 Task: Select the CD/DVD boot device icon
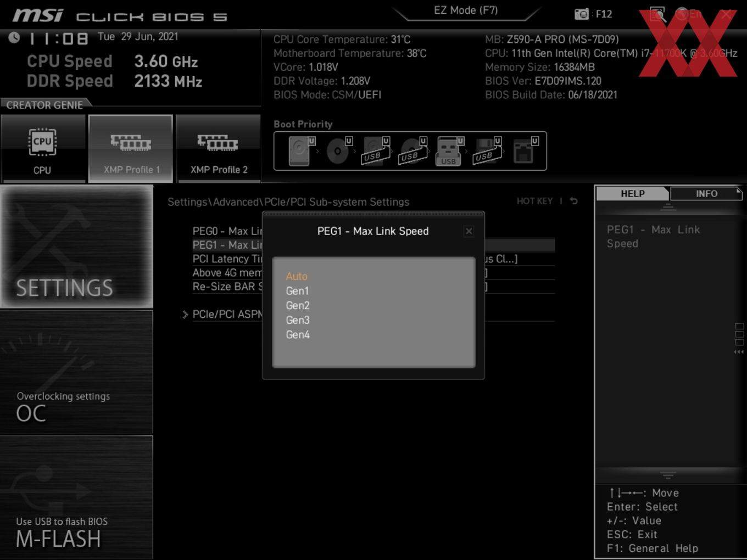[338, 151]
